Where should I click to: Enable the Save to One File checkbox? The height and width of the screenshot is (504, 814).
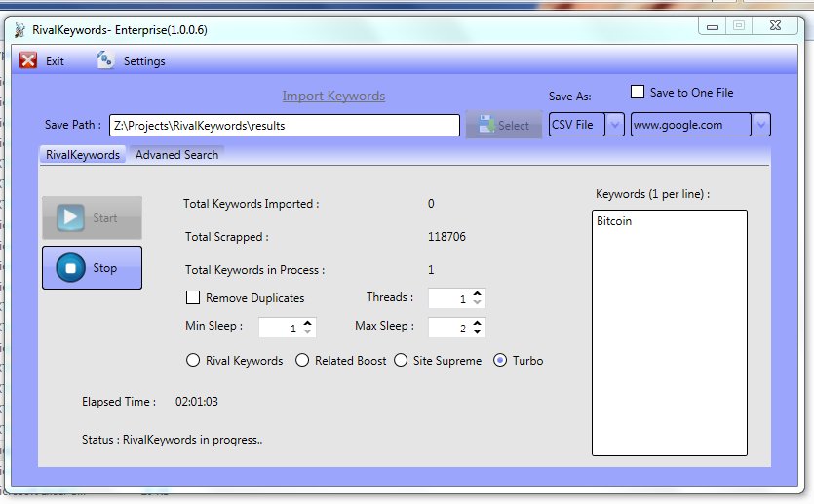(638, 92)
